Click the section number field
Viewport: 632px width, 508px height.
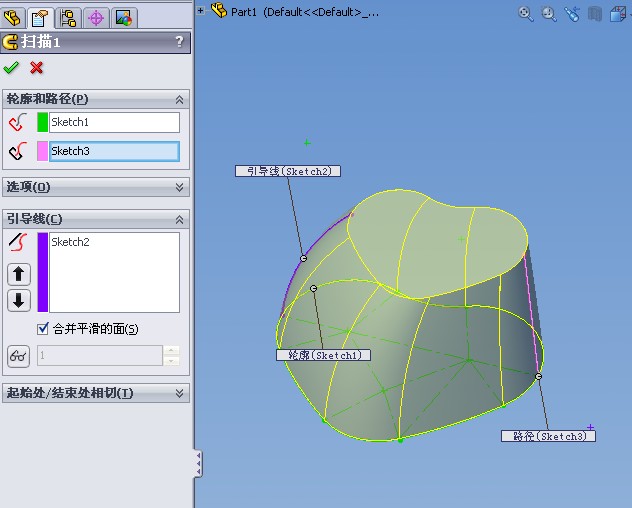click(100, 355)
